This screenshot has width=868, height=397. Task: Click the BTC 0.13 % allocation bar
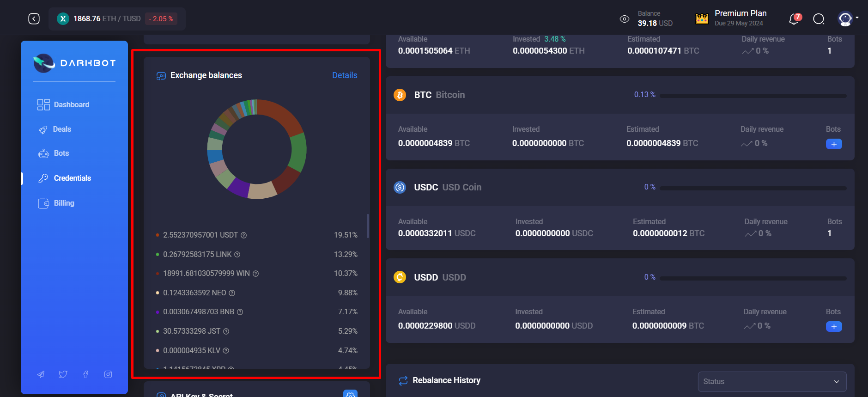[753, 96]
